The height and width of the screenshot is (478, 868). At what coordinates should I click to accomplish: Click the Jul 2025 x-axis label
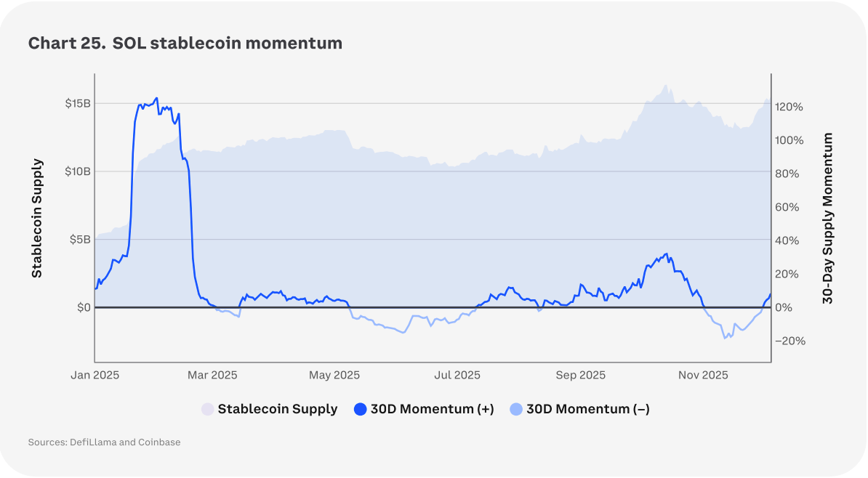(457, 376)
